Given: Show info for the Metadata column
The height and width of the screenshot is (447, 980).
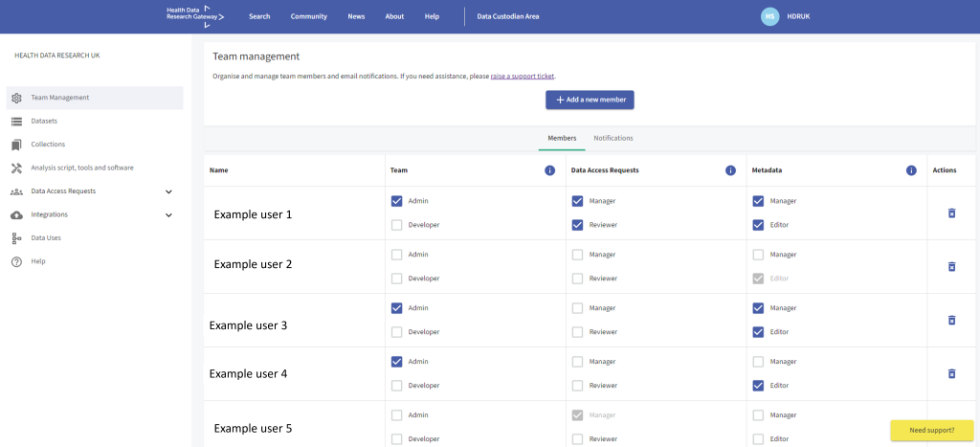Looking at the screenshot, I should (x=911, y=170).
